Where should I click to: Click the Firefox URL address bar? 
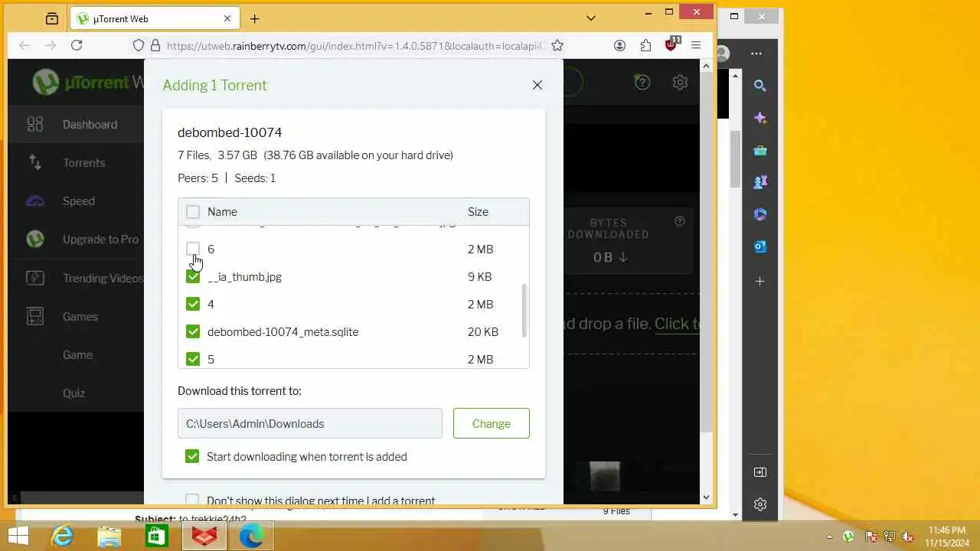click(354, 45)
